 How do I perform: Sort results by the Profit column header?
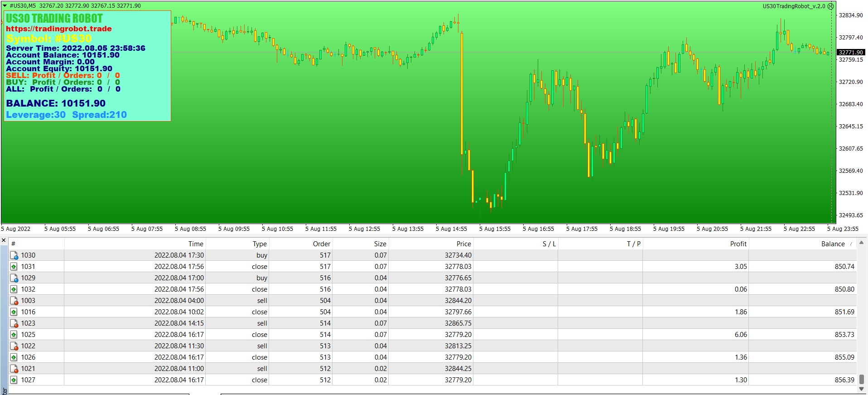pyautogui.click(x=695, y=244)
